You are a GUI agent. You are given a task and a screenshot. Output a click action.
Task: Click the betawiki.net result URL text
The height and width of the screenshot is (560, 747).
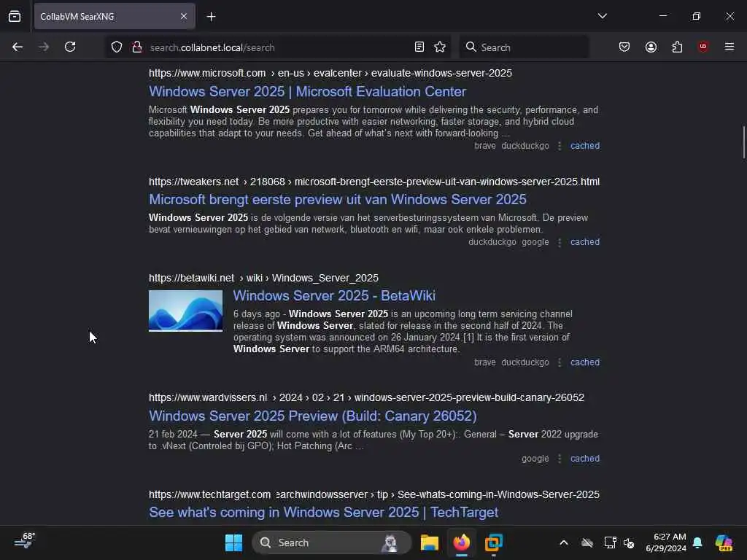[x=263, y=278]
